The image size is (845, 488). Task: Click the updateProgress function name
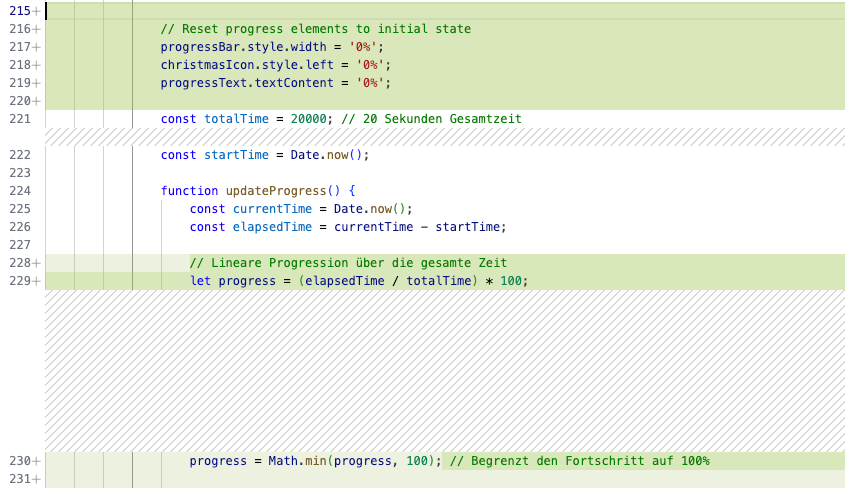point(276,191)
